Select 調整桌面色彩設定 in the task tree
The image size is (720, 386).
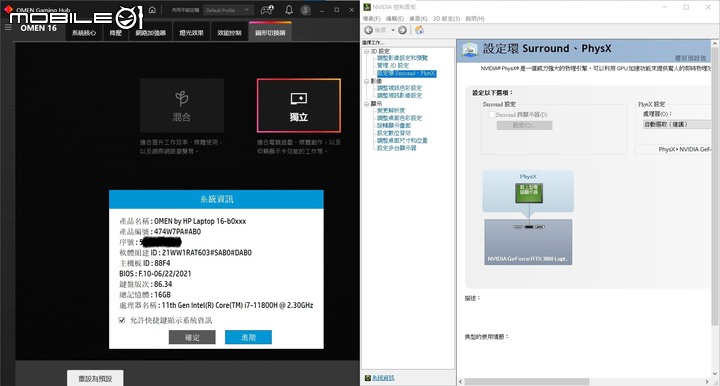[x=399, y=118]
